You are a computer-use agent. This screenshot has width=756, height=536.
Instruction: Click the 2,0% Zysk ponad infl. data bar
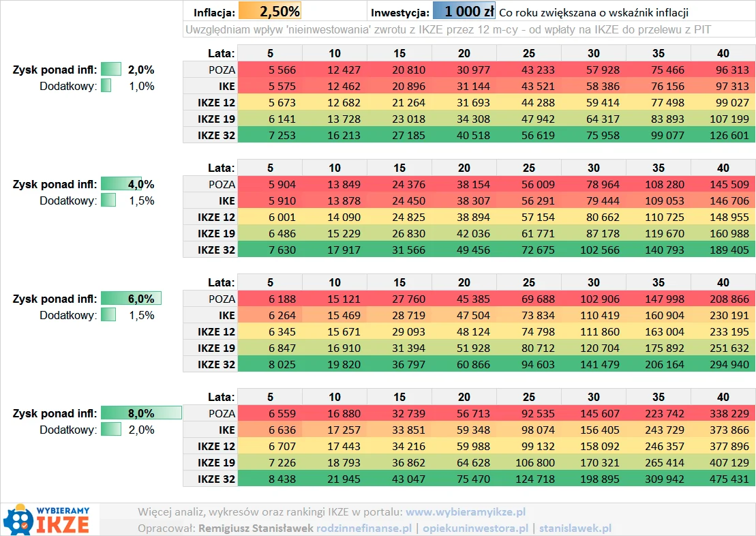point(111,70)
